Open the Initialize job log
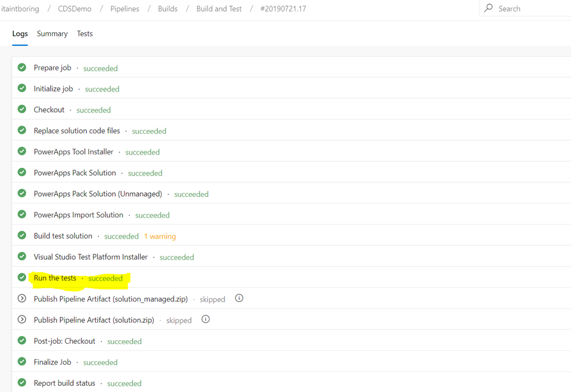 coord(291,89)
